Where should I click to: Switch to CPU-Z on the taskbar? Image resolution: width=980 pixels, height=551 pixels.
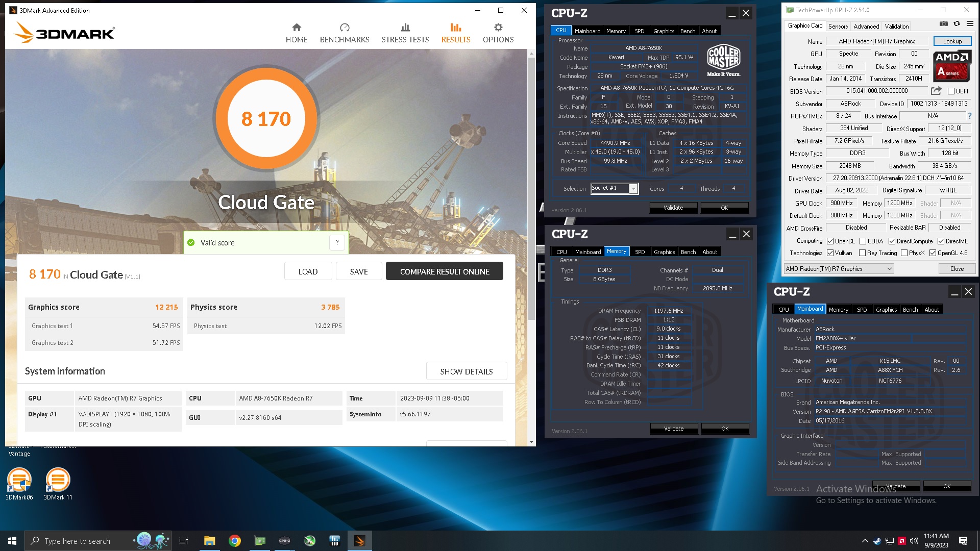pyautogui.click(x=285, y=541)
